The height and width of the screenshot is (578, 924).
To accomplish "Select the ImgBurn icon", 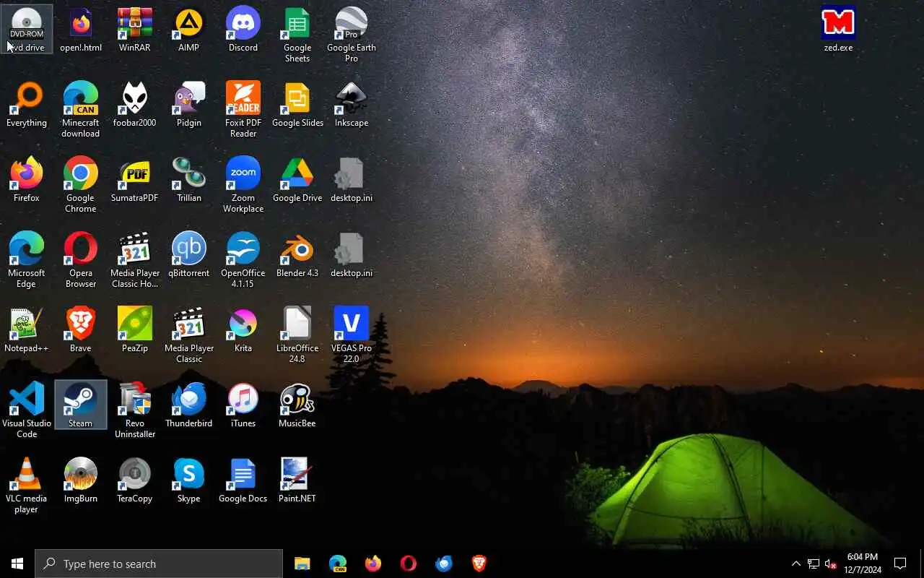I will pos(81,480).
